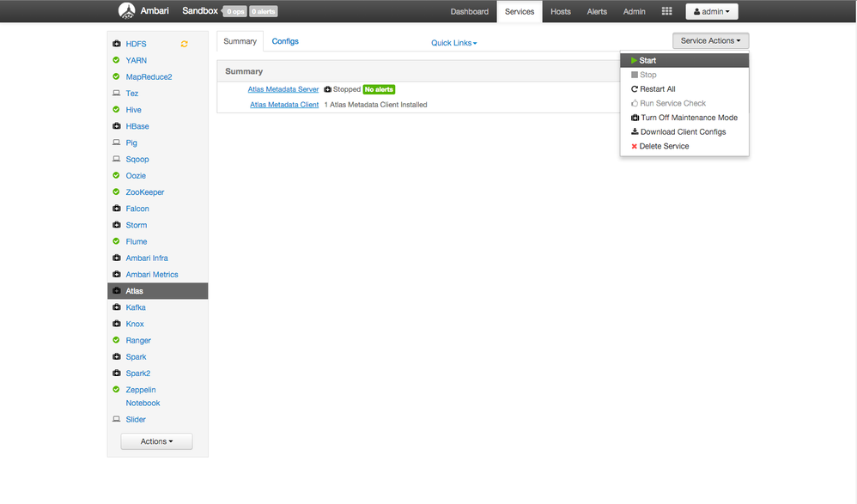This screenshot has height=504, width=857.
Task: Click maintenance icon beside Stopped status
Action: 327,89
